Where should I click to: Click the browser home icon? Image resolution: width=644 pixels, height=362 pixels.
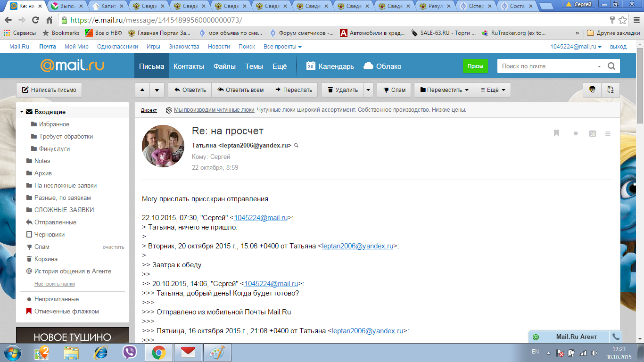coord(49,20)
